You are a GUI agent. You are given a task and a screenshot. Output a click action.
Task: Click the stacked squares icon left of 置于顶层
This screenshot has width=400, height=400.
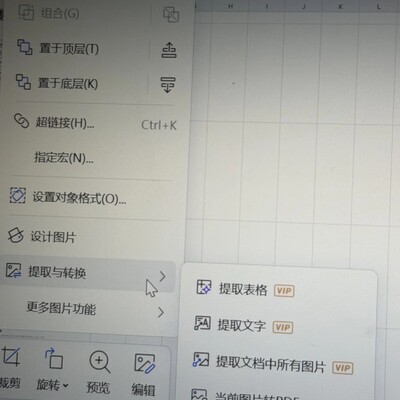click(x=25, y=47)
